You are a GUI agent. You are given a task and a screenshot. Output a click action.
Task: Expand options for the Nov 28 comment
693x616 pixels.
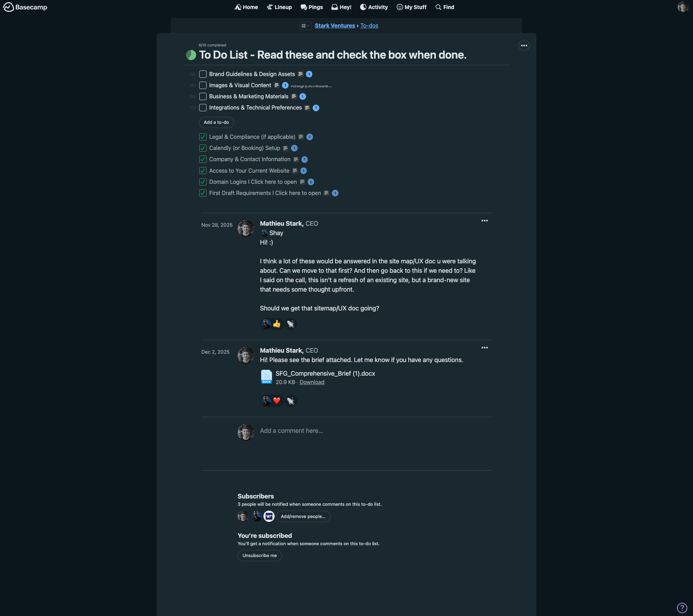484,220
